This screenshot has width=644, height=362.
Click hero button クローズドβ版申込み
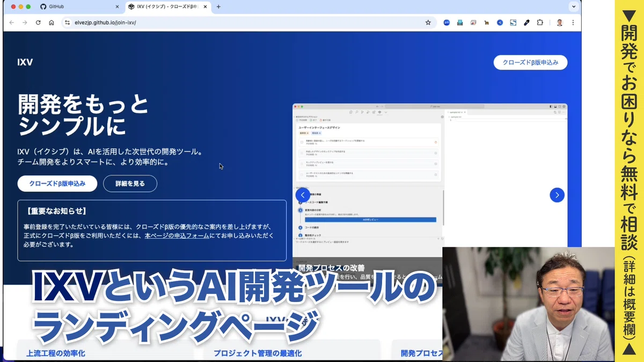(x=57, y=183)
